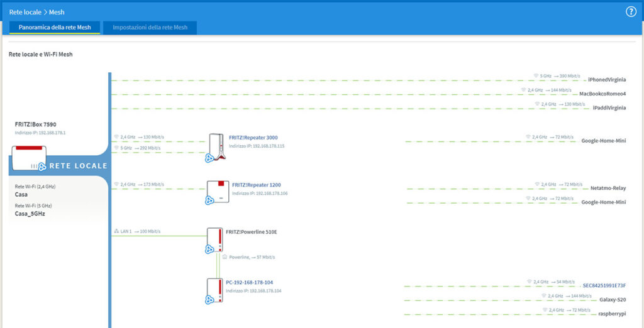The height and width of the screenshot is (328, 644).
Task: Click the FRITZ!Box 7590 router icon
Action: click(x=28, y=158)
